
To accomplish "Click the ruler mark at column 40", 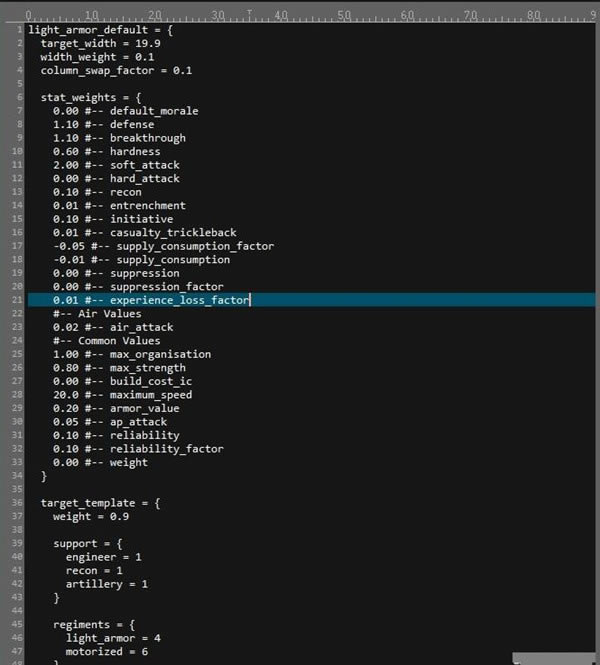I will pyautogui.click(x=280, y=16).
